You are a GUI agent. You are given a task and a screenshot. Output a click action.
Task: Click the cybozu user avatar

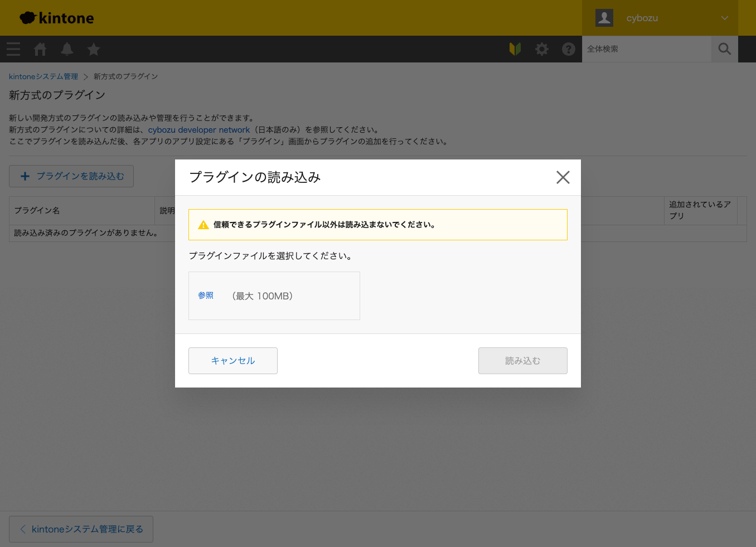pyautogui.click(x=604, y=18)
